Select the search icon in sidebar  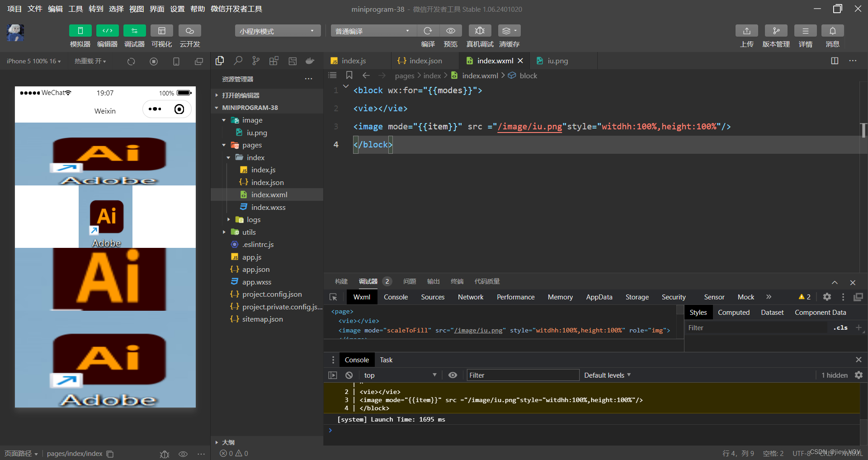tap(238, 61)
